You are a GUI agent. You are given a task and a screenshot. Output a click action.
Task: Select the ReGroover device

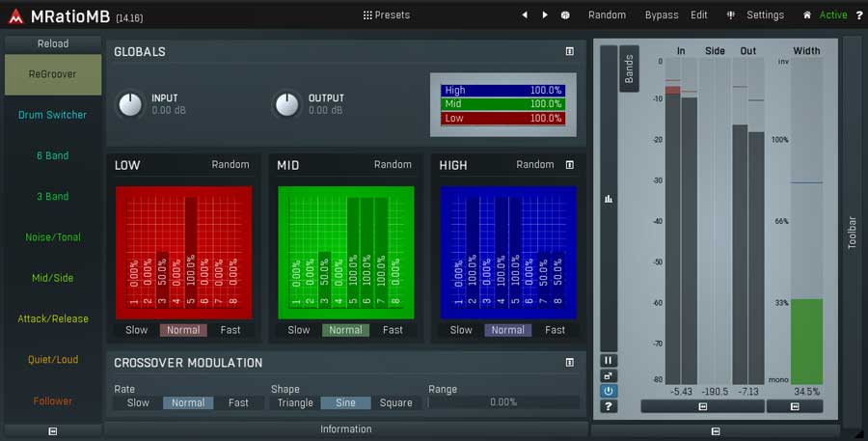[x=53, y=74]
